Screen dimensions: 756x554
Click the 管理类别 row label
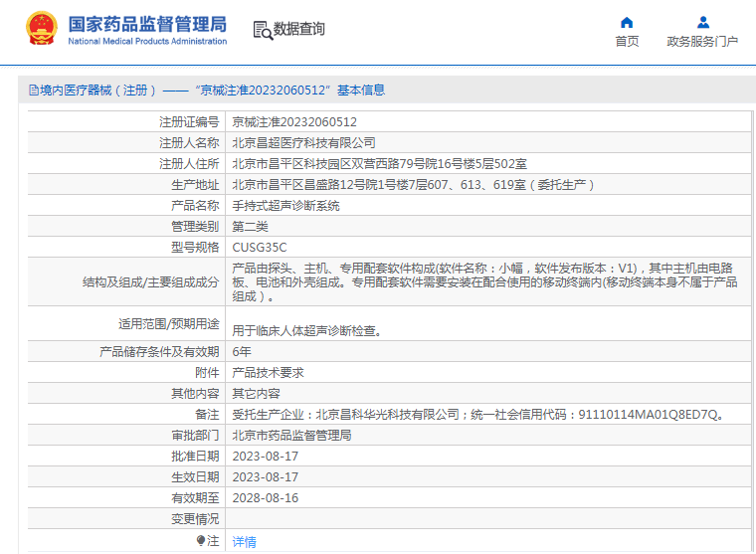click(x=195, y=227)
